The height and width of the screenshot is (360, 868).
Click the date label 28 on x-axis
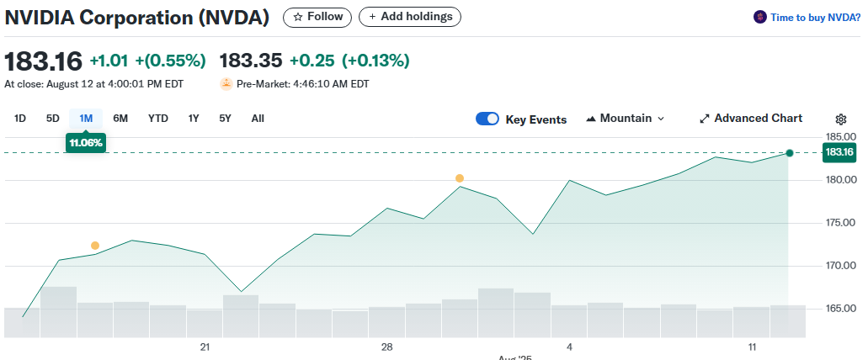click(x=387, y=347)
